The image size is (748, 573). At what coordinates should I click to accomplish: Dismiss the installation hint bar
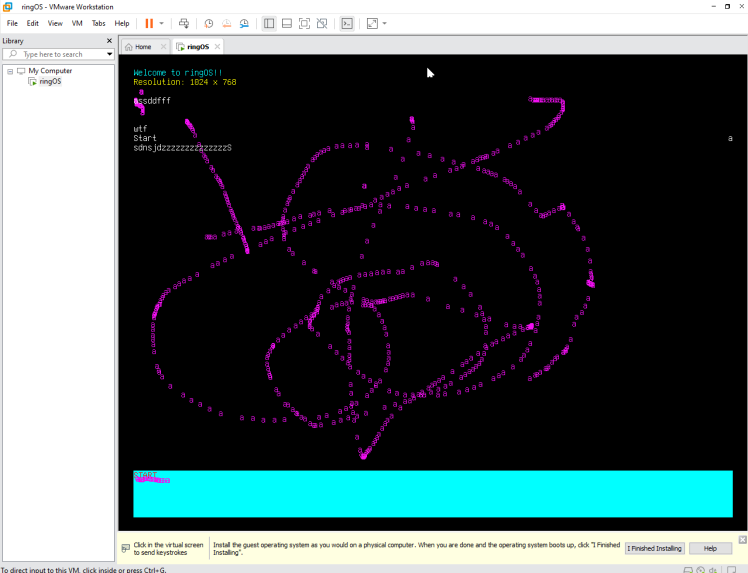point(743,540)
